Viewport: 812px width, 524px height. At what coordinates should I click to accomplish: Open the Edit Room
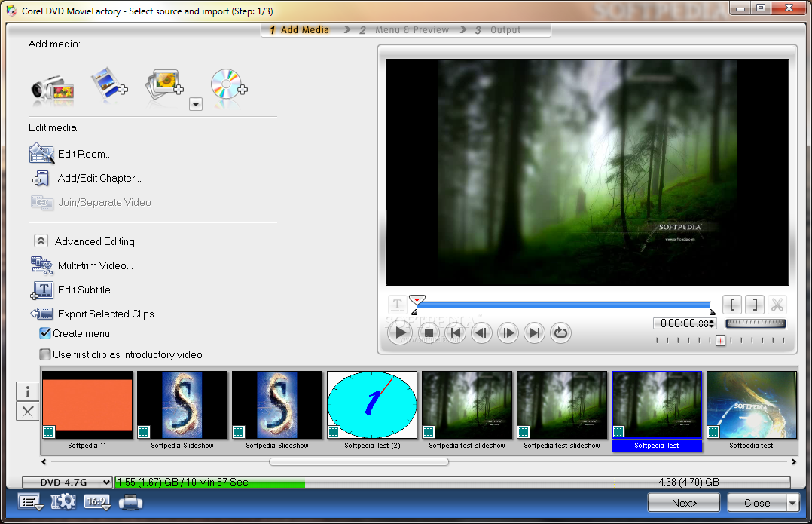pyautogui.click(x=71, y=154)
